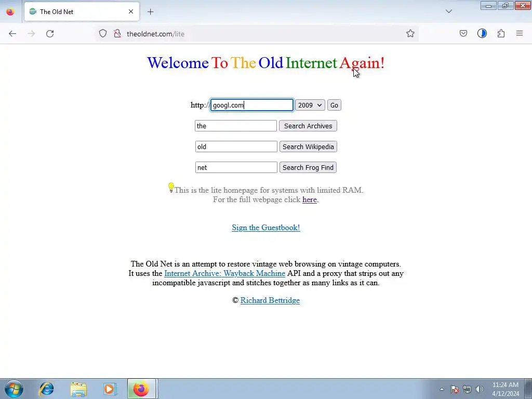Image resolution: width=532 pixels, height=399 pixels.
Task: Restore down the Firefox window
Action: [505, 6]
